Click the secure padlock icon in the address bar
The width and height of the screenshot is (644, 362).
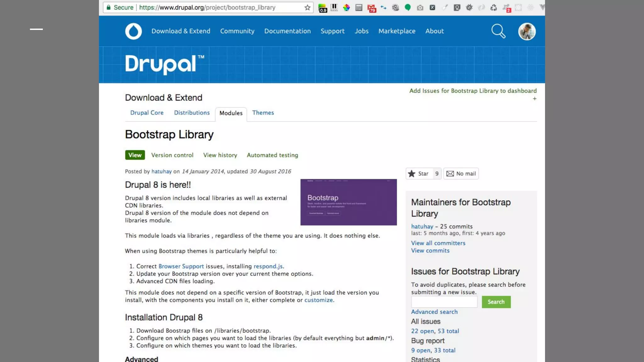(x=108, y=7)
